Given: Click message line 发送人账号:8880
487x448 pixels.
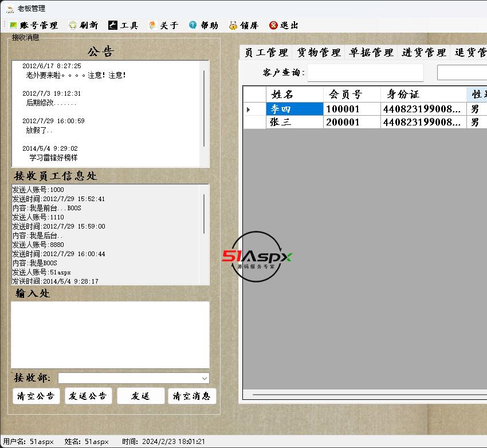Looking at the screenshot, I should [38, 245].
